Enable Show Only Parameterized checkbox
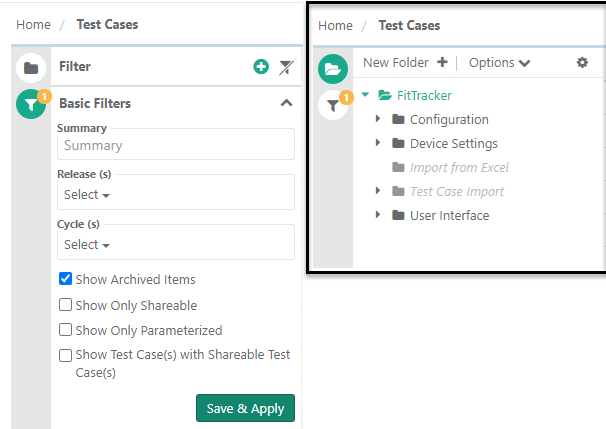 [65, 330]
